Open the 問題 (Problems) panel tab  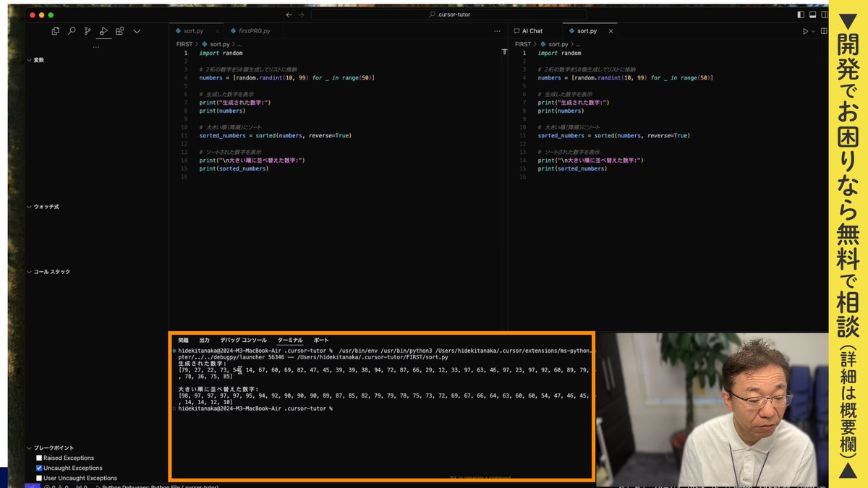click(183, 340)
